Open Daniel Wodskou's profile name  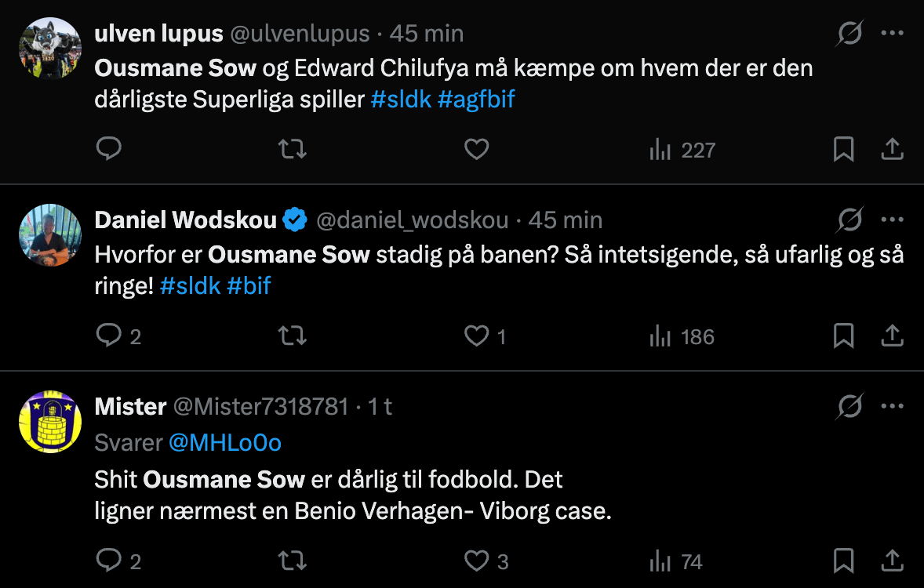tap(185, 220)
